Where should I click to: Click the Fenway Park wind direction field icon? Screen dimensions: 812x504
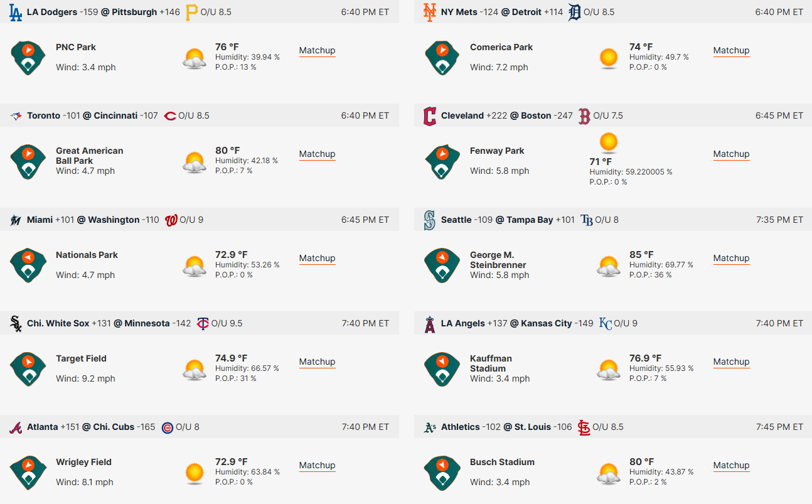tap(442, 161)
